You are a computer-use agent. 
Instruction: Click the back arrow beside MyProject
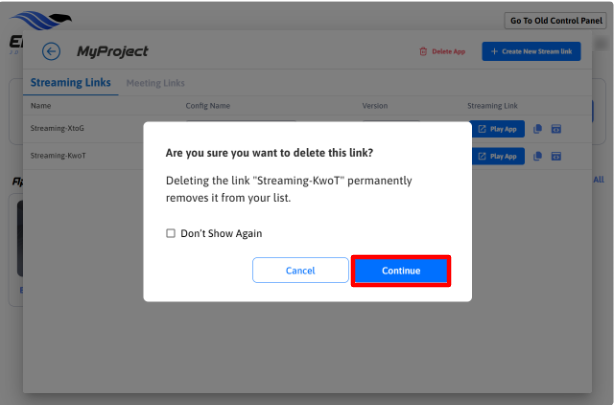pos(51,51)
